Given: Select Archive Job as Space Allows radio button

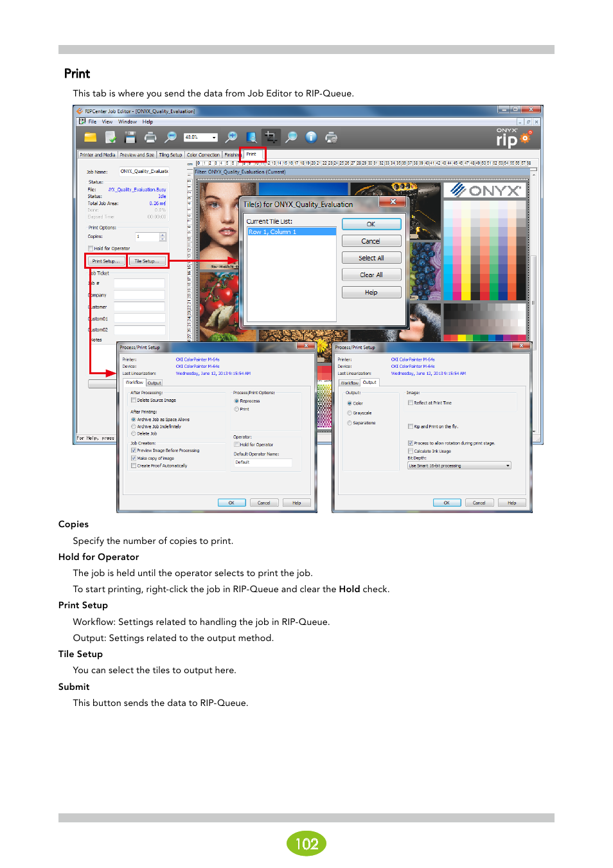Looking at the screenshot, I should click(x=134, y=419).
